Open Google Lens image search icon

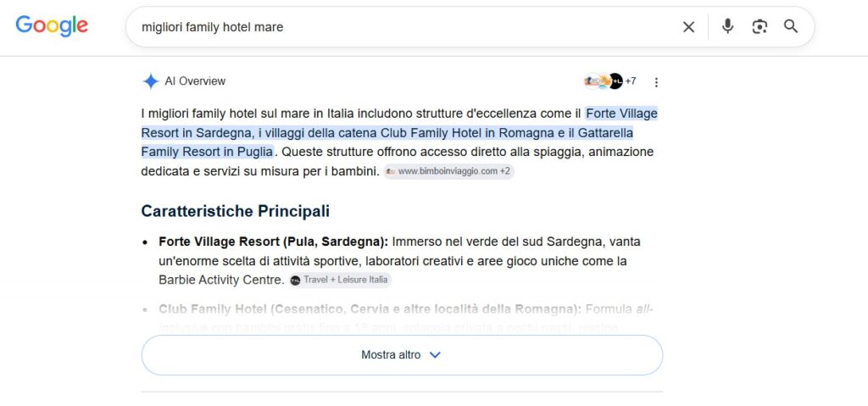pos(759,26)
